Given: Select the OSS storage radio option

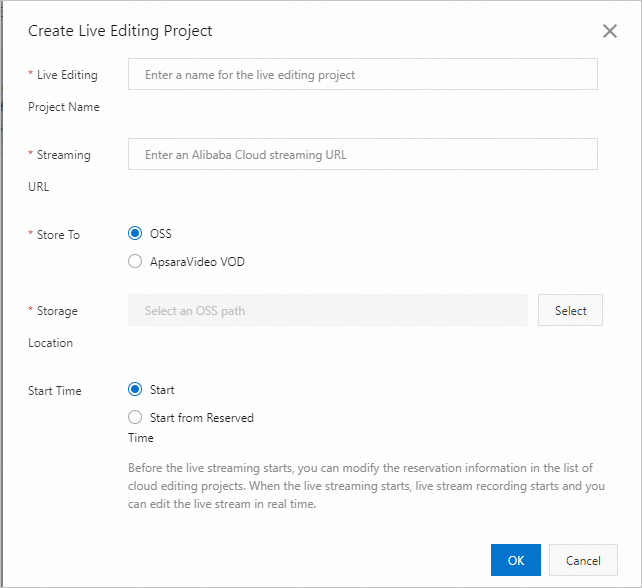Looking at the screenshot, I should (x=135, y=233).
